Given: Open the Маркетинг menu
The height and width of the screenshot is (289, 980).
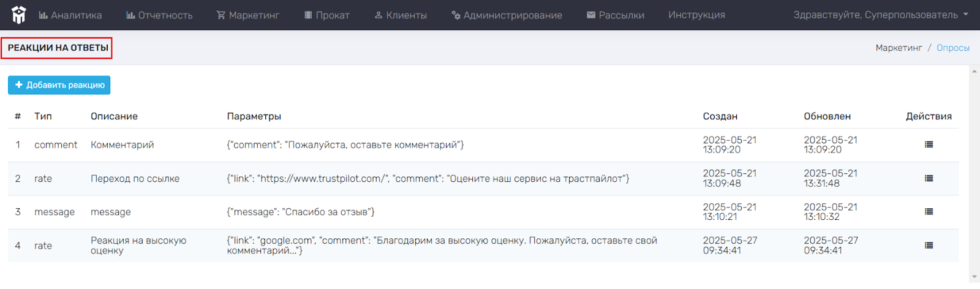Looking at the screenshot, I should [248, 15].
